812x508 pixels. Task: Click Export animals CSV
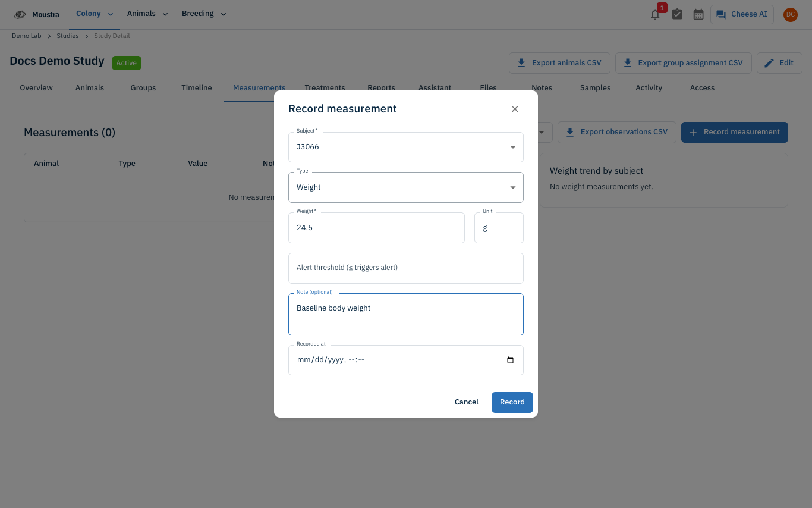[x=559, y=63]
